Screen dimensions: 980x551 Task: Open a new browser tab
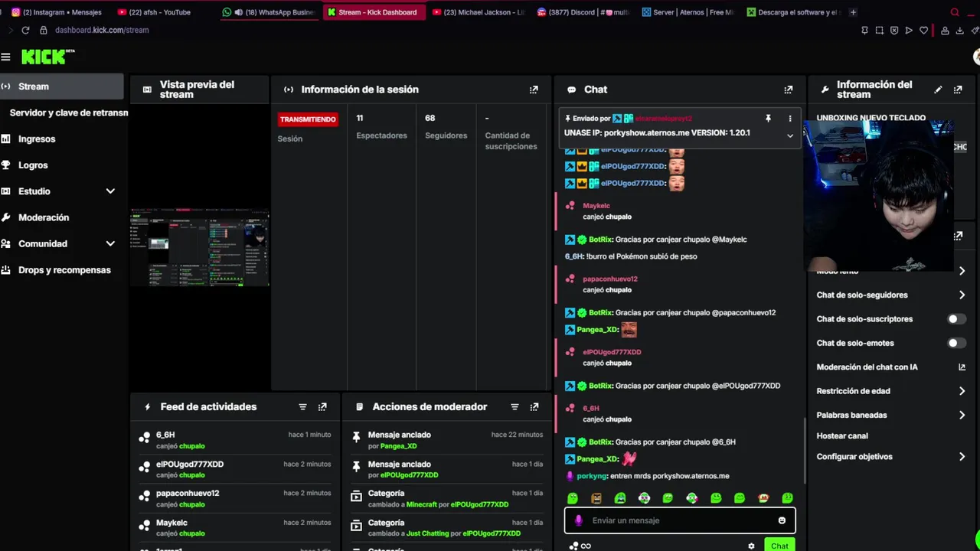853,12
